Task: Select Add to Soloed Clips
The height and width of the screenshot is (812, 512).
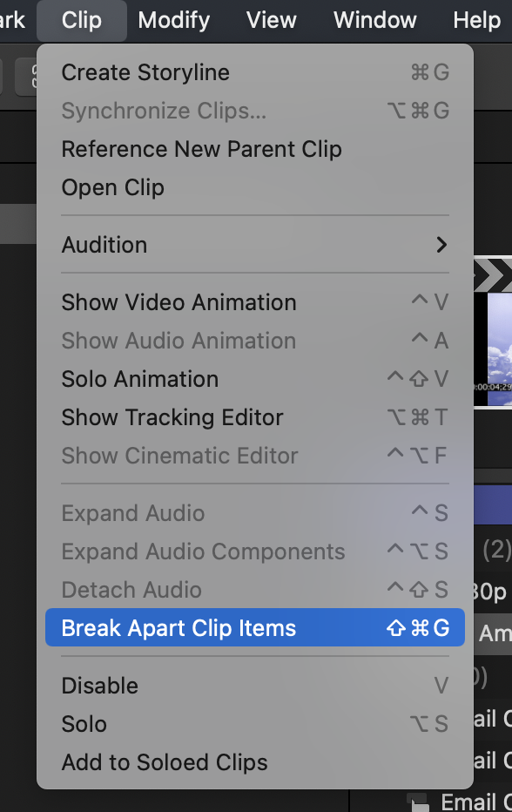Action: (255, 762)
